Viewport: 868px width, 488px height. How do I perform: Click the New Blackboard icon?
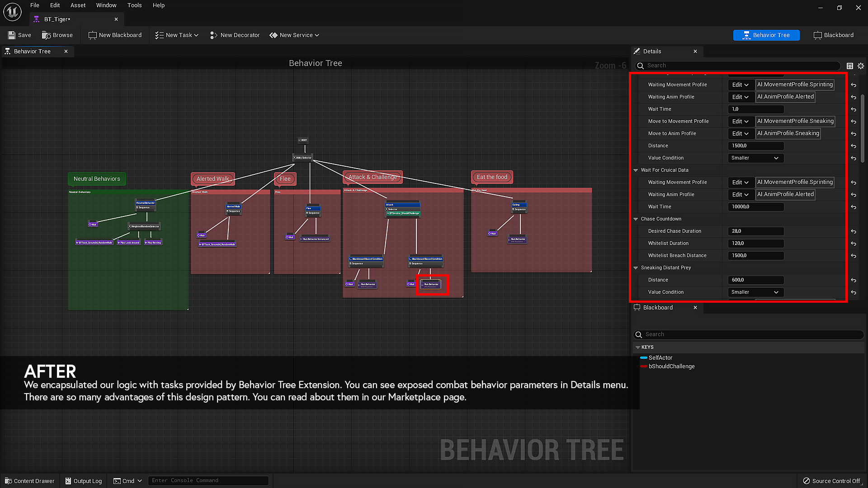92,35
